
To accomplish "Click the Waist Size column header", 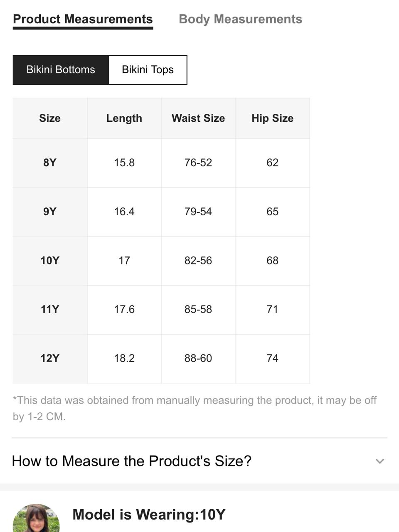I will (x=198, y=118).
